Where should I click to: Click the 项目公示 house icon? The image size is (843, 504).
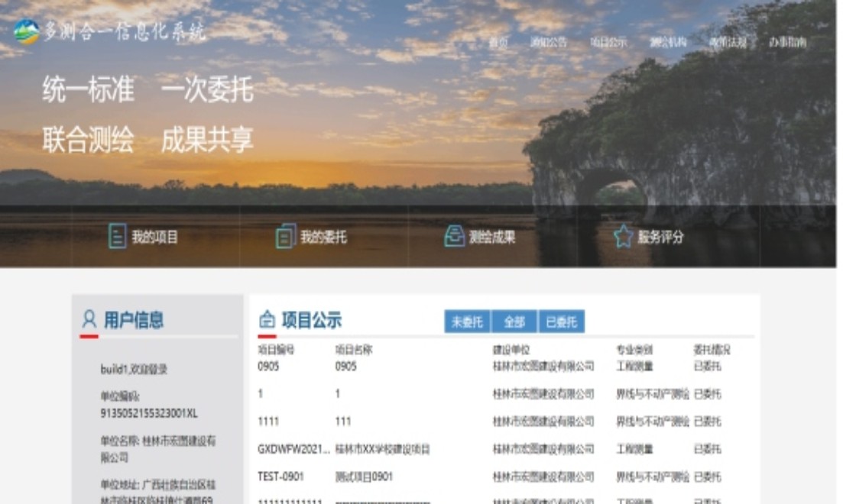[x=267, y=320]
